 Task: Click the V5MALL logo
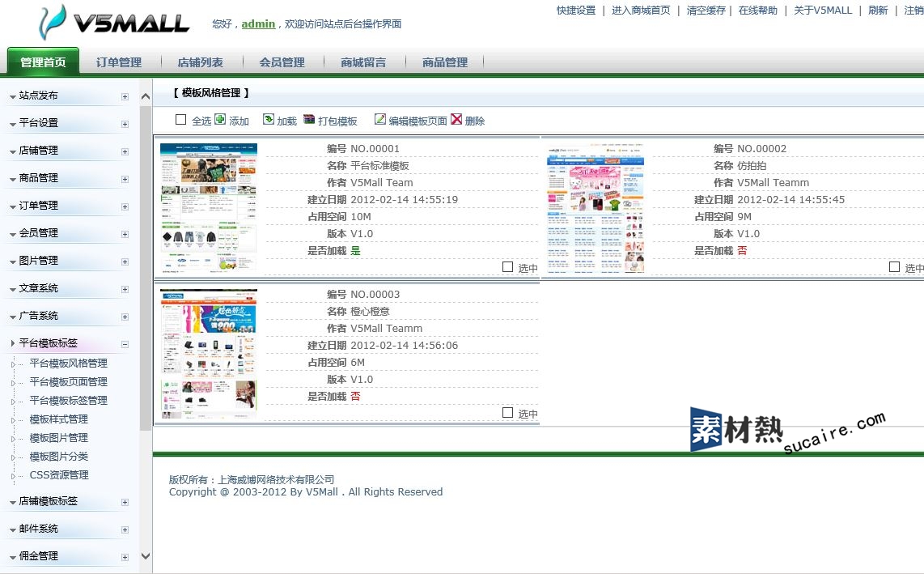pos(114,22)
